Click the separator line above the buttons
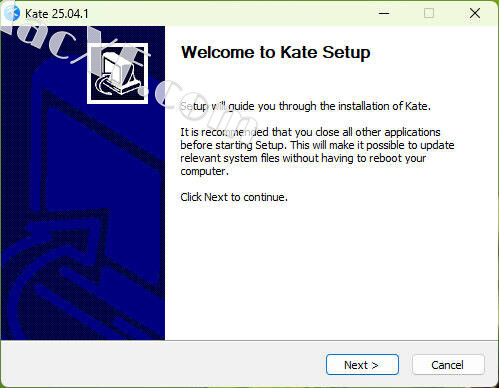The height and width of the screenshot is (388, 499). 249,340
